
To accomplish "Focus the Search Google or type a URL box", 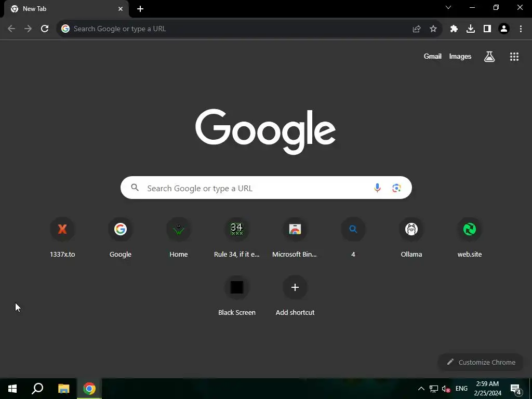I will click(x=266, y=188).
